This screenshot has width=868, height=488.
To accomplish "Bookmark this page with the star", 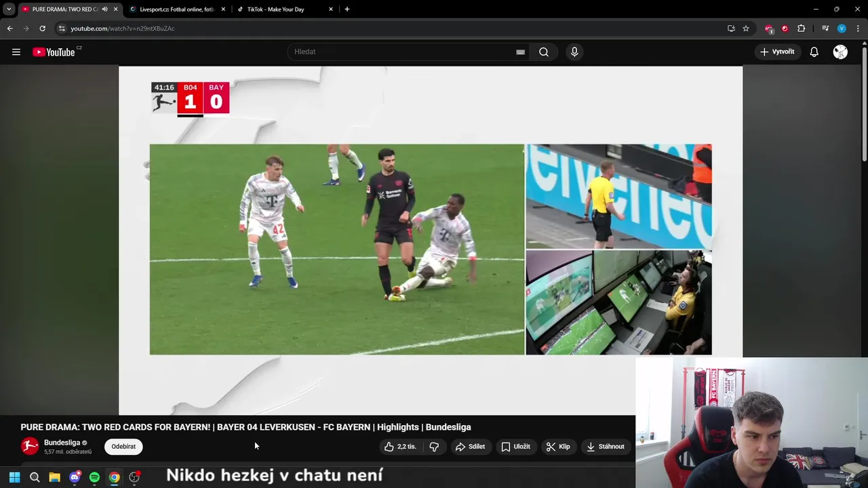I will pos(746,28).
